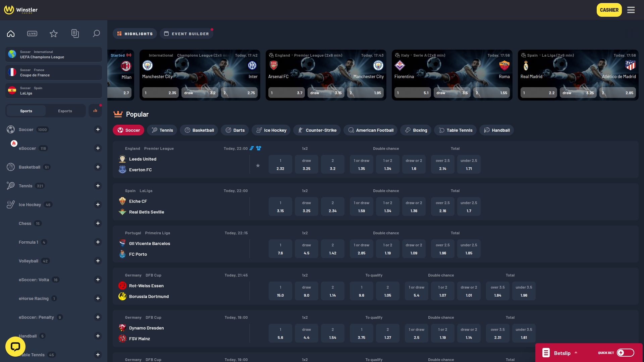
Task: Open the Home icon in the sidebar
Action: click(x=11, y=34)
